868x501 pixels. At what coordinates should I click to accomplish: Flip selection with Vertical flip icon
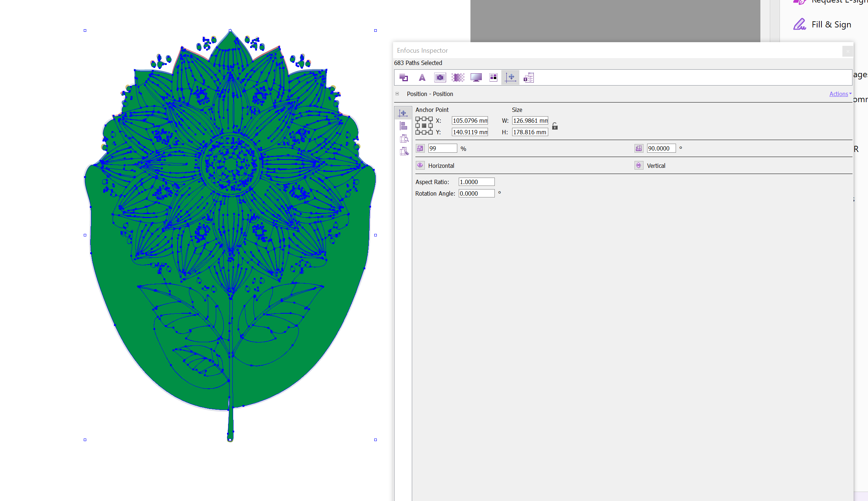pyautogui.click(x=639, y=165)
